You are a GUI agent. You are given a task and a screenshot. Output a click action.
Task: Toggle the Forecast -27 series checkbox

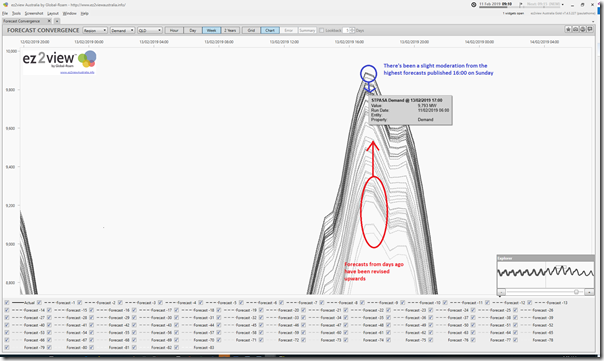pos(7,317)
